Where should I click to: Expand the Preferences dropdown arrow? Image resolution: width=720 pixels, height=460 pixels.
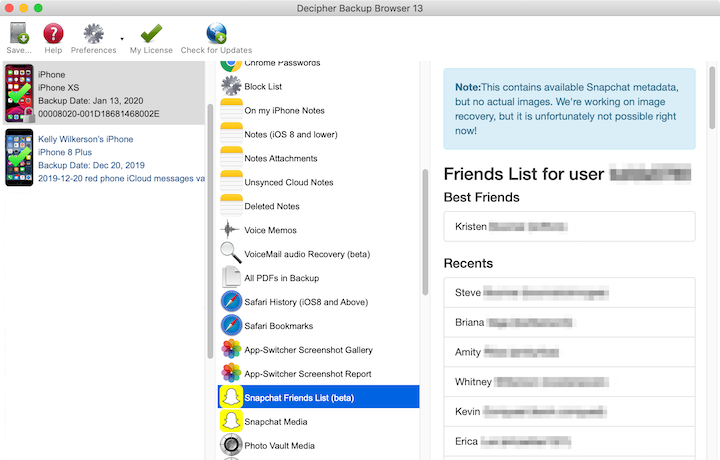122,39
